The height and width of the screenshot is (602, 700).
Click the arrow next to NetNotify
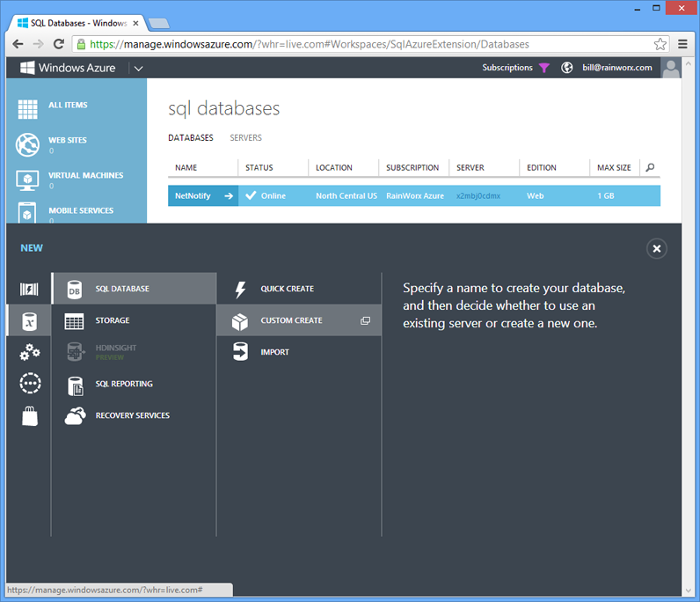(229, 195)
